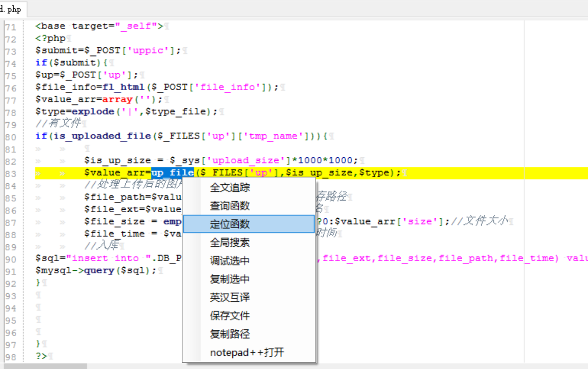Choose 复制选中 to copy the selection
The width and height of the screenshot is (588, 369).
click(230, 279)
